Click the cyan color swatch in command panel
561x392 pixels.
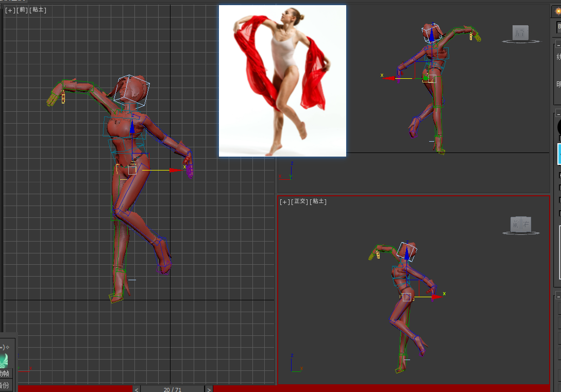559,154
